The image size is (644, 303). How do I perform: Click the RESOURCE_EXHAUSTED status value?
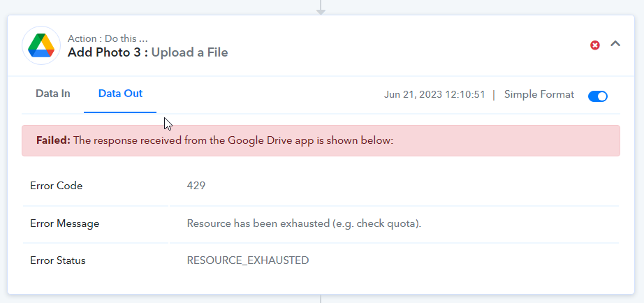click(248, 260)
